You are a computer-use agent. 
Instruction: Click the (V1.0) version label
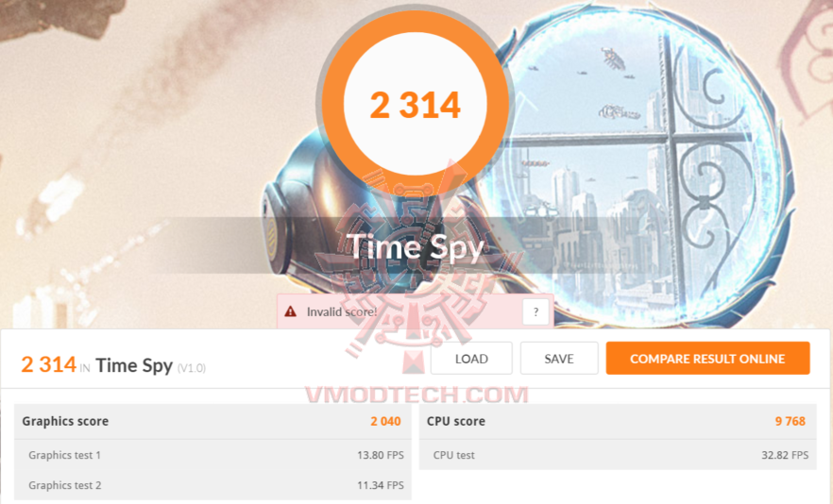click(x=191, y=367)
